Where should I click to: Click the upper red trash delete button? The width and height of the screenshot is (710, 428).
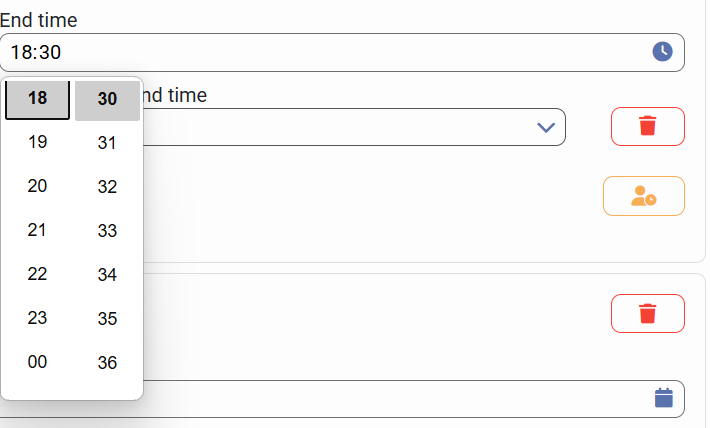pyautogui.click(x=648, y=126)
